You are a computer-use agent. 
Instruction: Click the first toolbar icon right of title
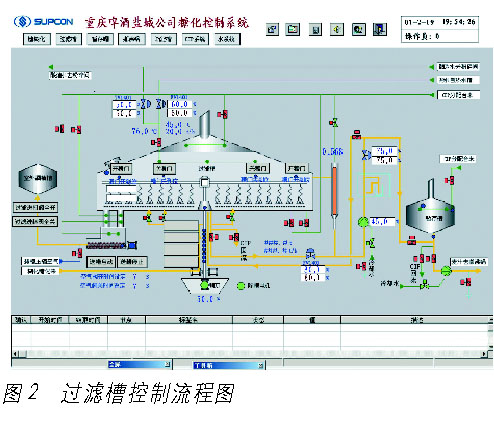click(272, 30)
